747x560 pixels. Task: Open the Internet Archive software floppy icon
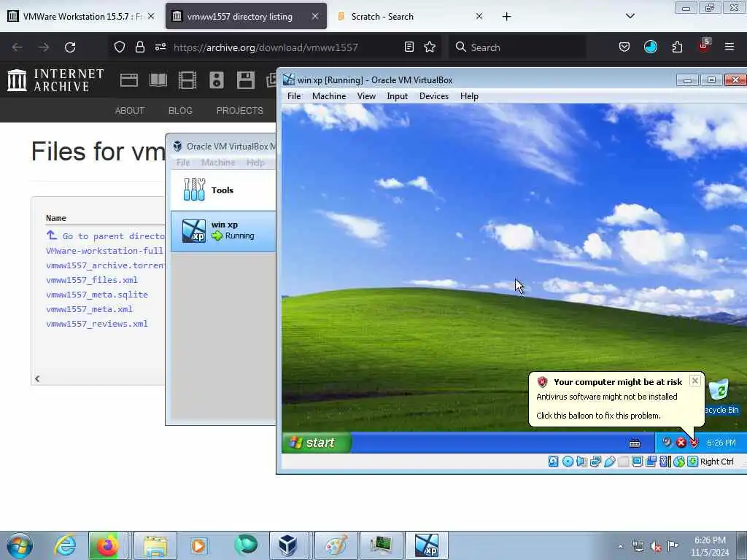pyautogui.click(x=246, y=80)
